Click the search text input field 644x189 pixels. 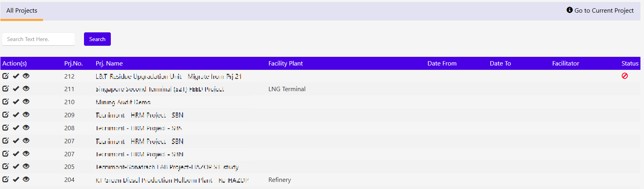coord(38,39)
